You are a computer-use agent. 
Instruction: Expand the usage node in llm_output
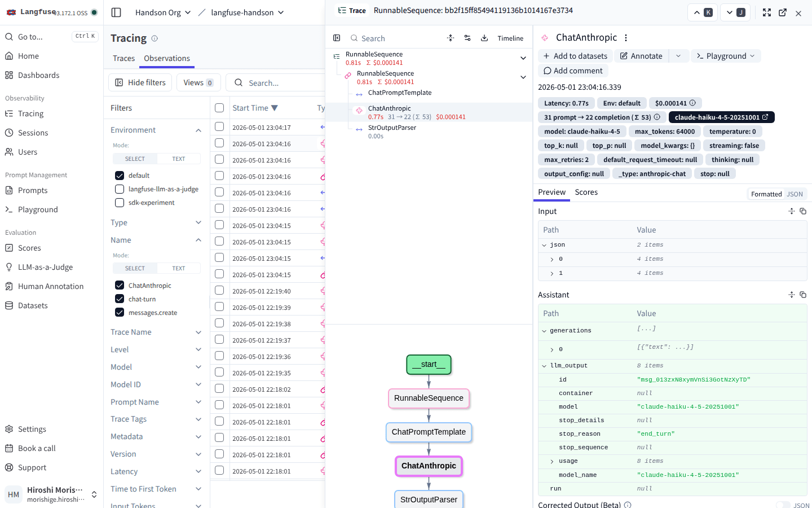552,461
